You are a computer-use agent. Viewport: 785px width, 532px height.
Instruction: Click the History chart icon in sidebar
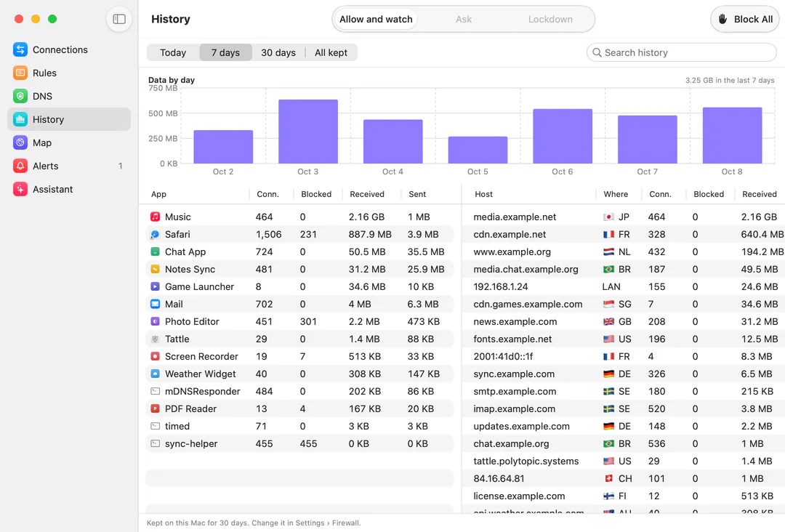point(20,119)
